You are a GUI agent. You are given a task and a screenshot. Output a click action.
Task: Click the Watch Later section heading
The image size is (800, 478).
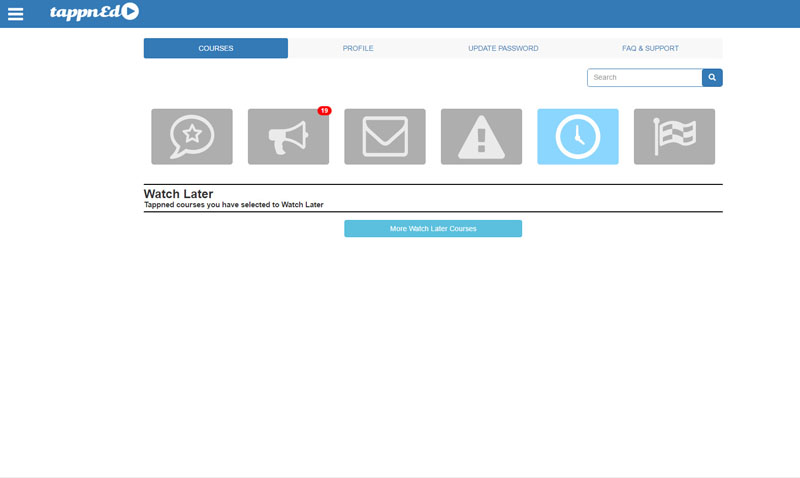point(179,194)
